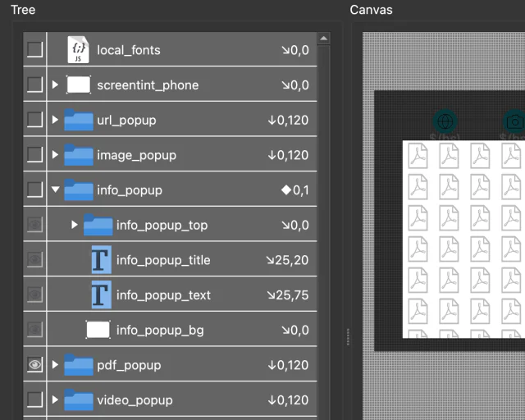
Task: Click the info_popup_top folder icon
Action: click(x=98, y=225)
